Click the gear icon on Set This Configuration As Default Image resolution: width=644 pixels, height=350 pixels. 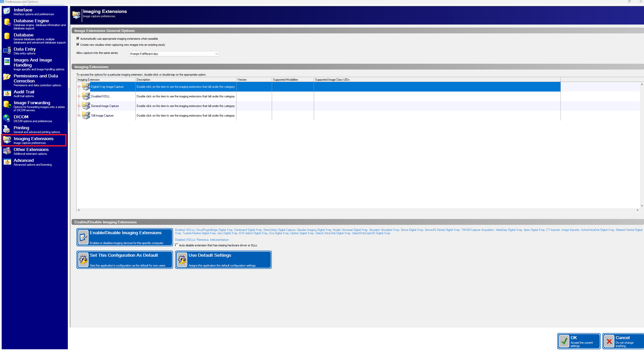[x=83, y=260]
